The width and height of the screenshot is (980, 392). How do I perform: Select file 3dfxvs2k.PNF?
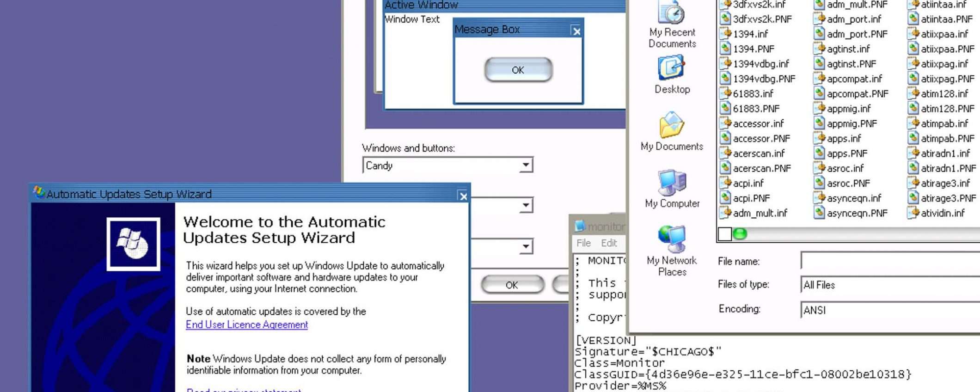762,19
